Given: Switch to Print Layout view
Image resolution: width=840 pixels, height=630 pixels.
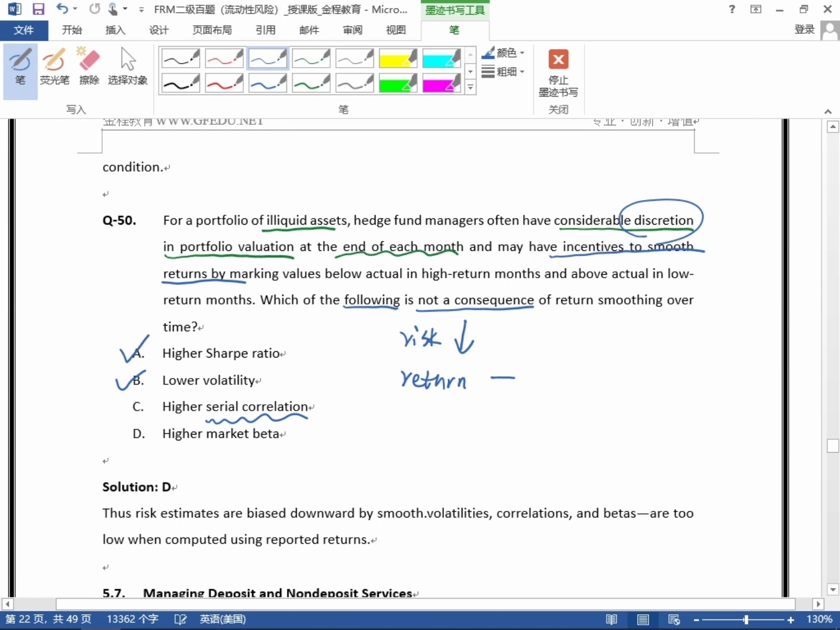Looking at the screenshot, I should (x=643, y=619).
